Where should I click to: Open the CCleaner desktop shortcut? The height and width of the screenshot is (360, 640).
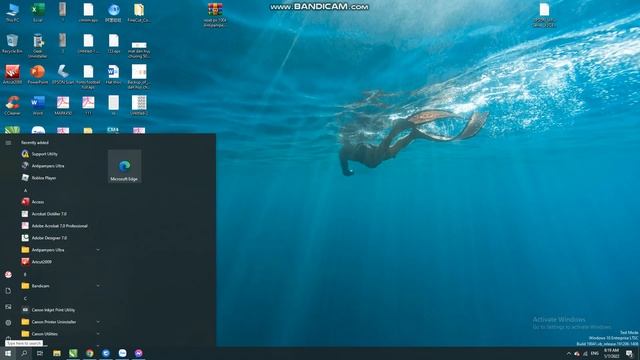[x=12, y=105]
